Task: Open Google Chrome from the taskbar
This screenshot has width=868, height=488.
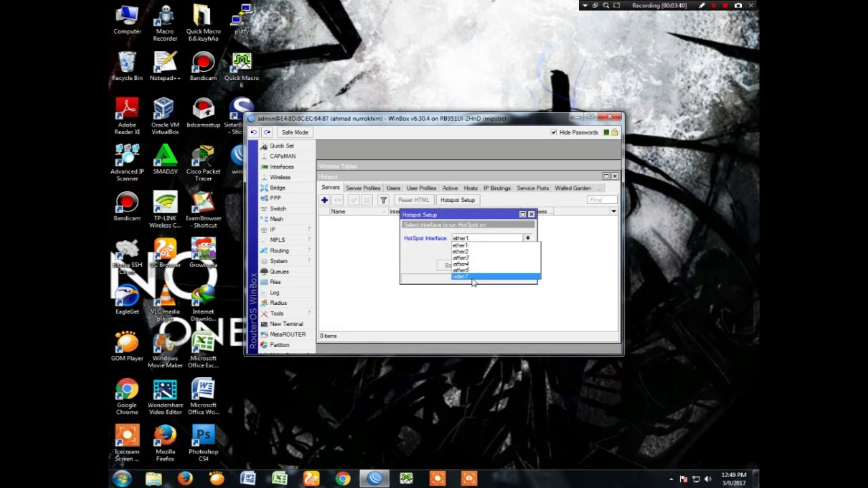Action: [x=342, y=479]
